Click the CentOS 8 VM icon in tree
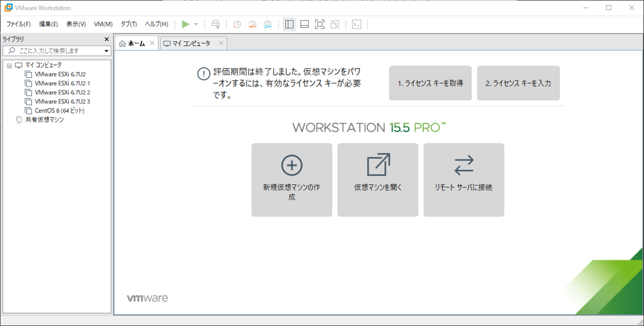This screenshot has width=644, height=326. pos(28,110)
